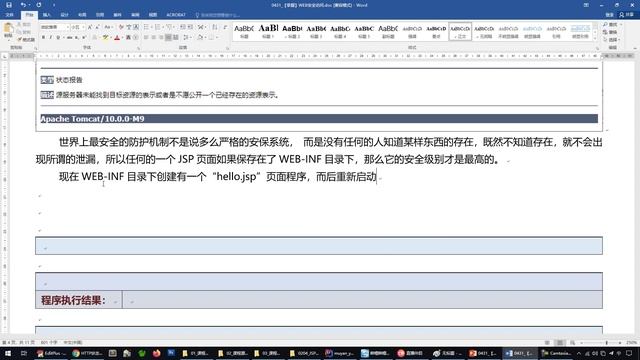The image size is (640, 360).
Task: Click the line spacing icon
Action: tap(186, 38)
